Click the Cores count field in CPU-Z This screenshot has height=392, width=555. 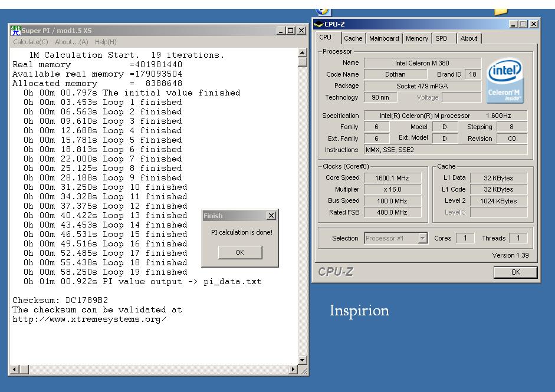tap(465, 238)
